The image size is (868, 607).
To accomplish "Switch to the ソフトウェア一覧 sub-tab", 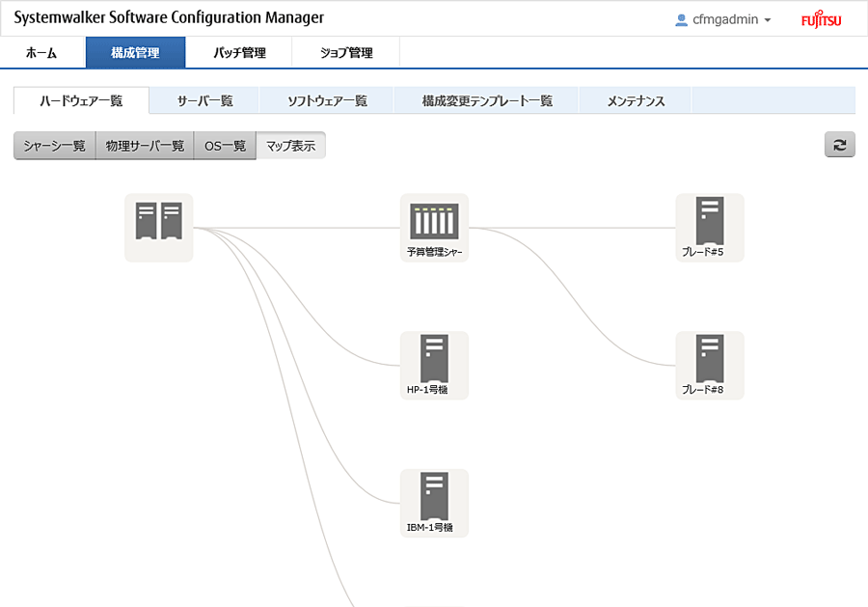I will click(327, 100).
